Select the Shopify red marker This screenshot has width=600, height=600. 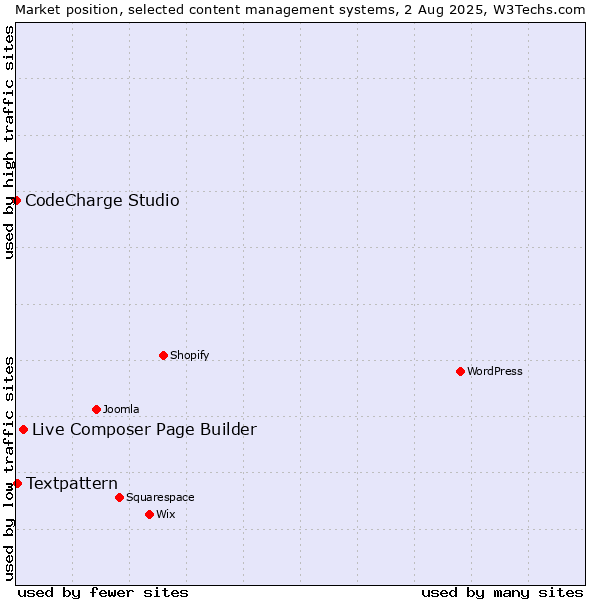163,355
